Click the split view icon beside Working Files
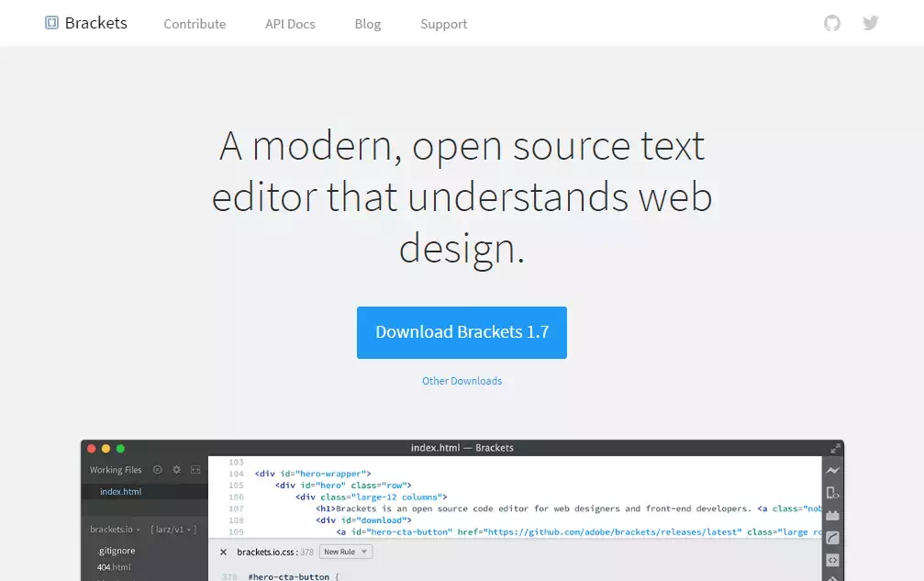The height and width of the screenshot is (581, 924). pyautogui.click(x=195, y=470)
